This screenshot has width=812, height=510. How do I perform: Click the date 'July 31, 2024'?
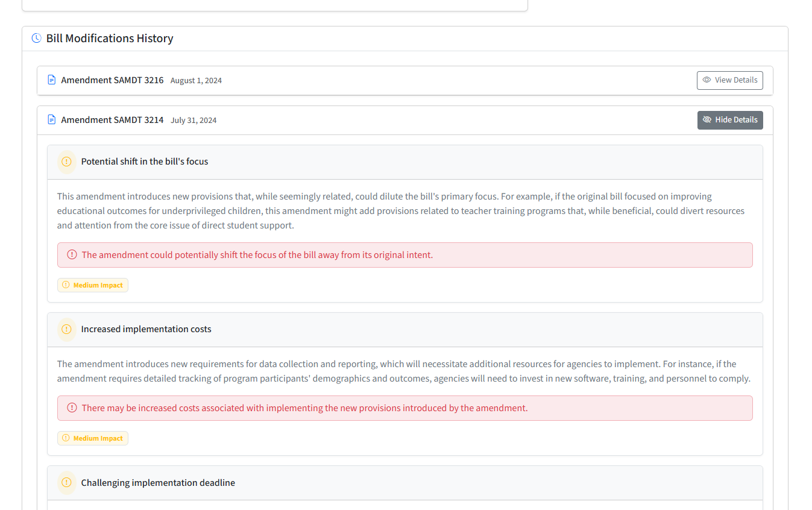[x=194, y=120]
